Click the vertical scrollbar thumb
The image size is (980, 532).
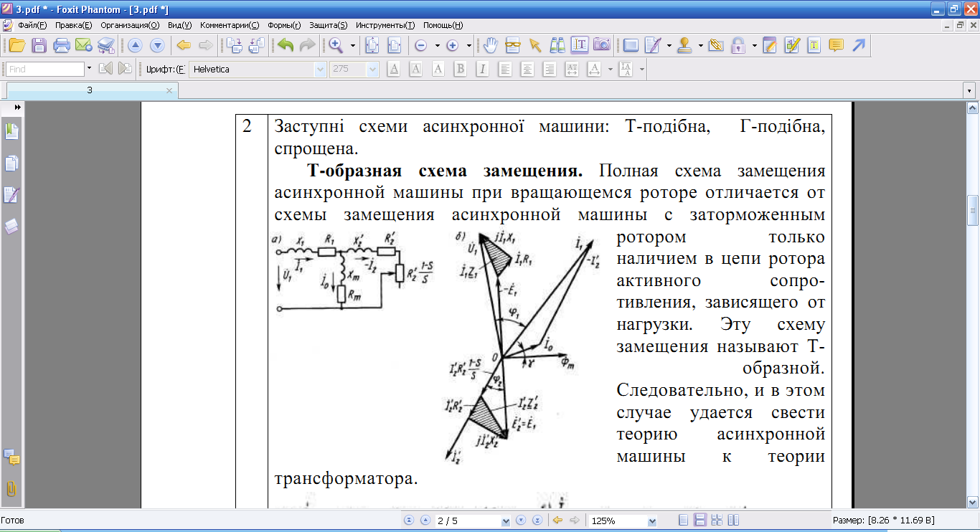pos(973,210)
